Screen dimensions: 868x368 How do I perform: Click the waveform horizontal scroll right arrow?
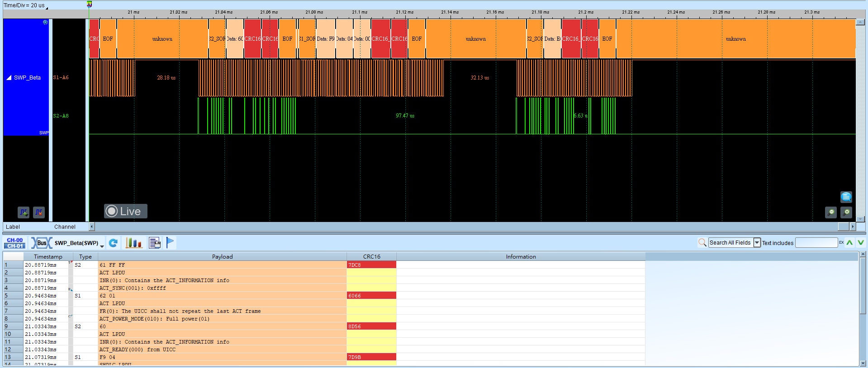[x=853, y=226]
